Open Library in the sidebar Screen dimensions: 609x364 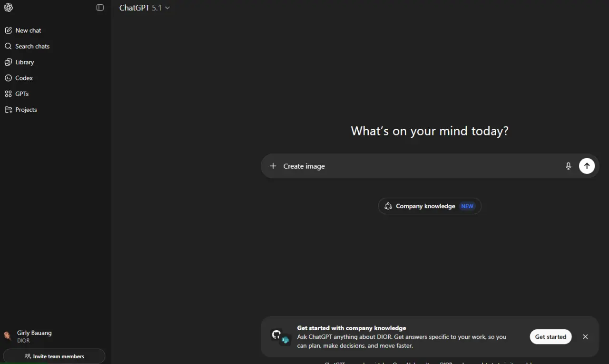click(x=55, y=62)
